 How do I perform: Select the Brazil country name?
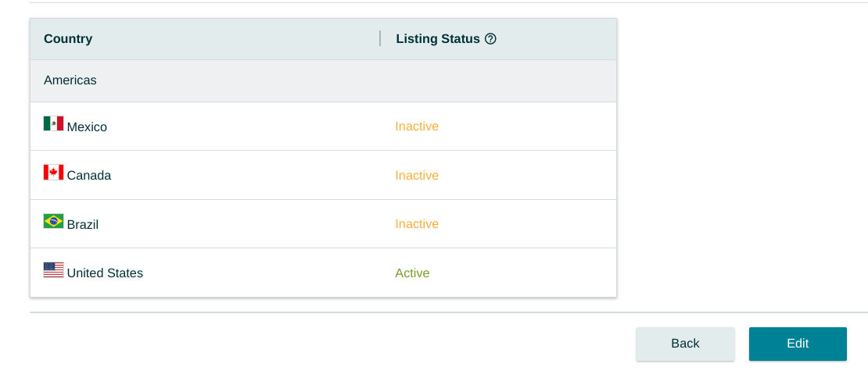(x=82, y=224)
